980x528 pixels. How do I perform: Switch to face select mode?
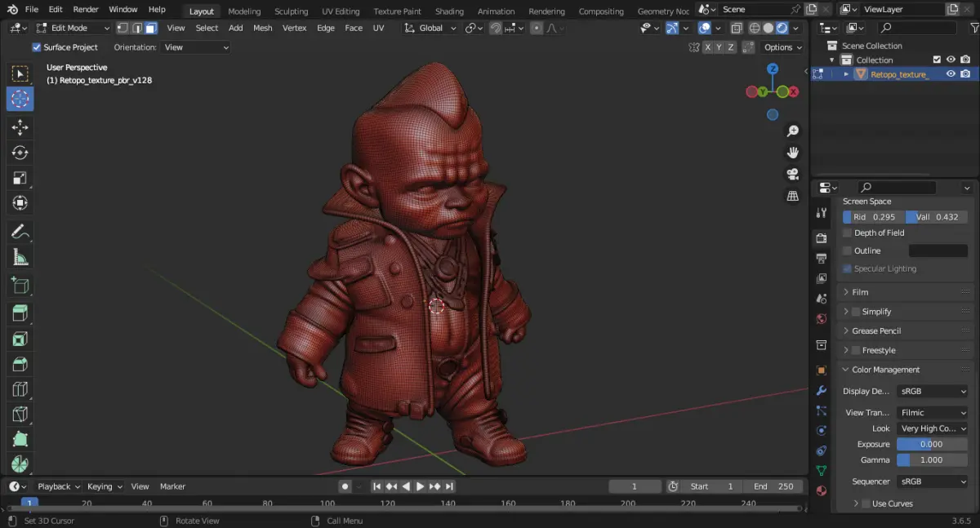(150, 28)
